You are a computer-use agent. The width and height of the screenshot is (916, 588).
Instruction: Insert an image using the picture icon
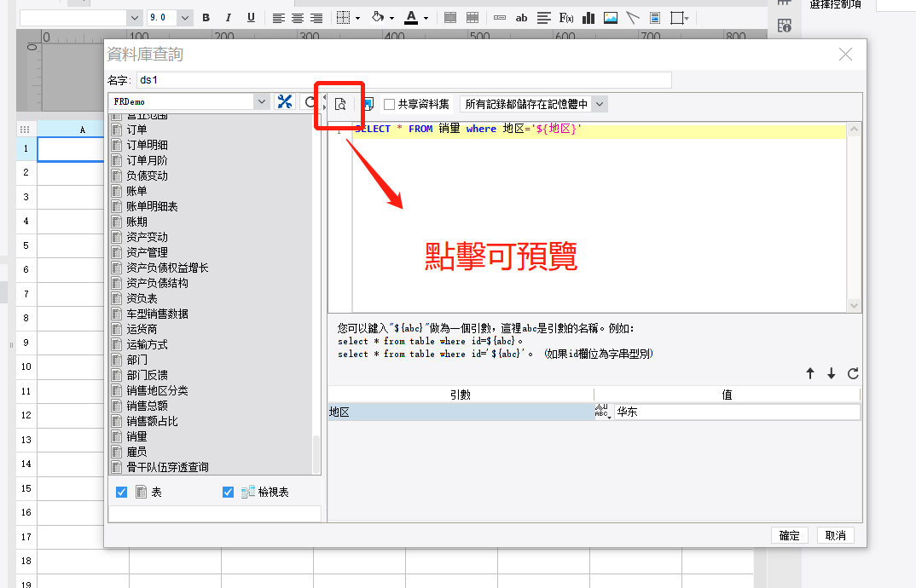[x=611, y=18]
